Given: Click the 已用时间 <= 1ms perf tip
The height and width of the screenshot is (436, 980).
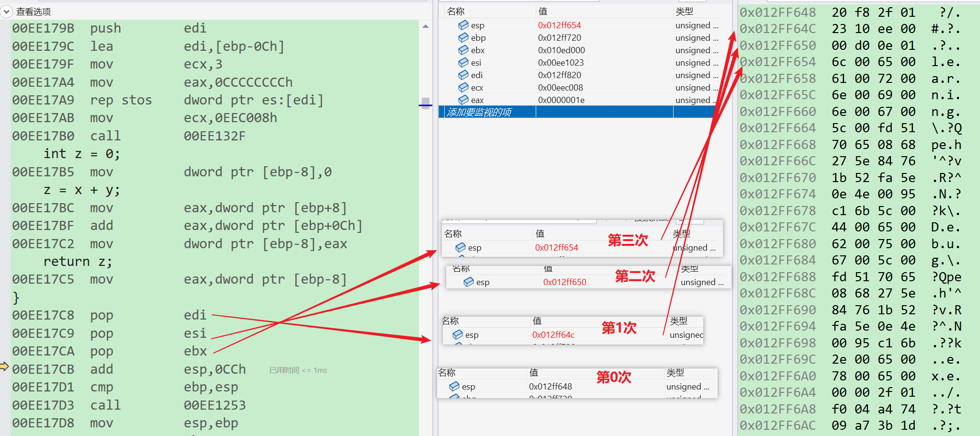Looking at the screenshot, I should pos(298,370).
